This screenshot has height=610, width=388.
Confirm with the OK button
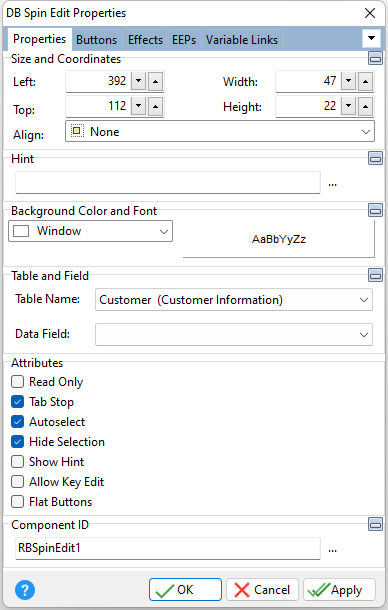185,590
